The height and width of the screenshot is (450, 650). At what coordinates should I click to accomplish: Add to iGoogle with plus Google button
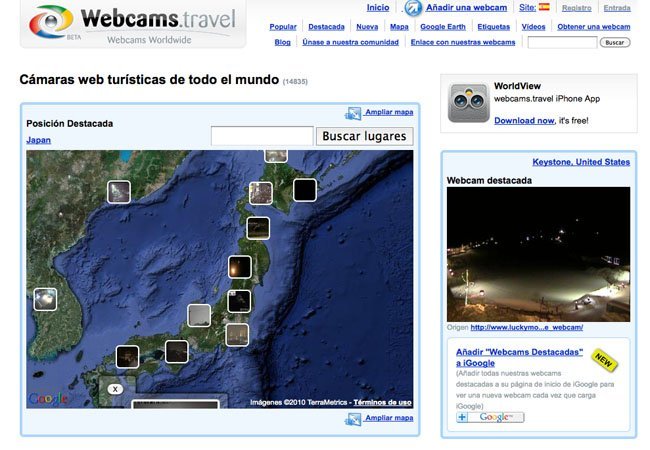[x=490, y=417]
